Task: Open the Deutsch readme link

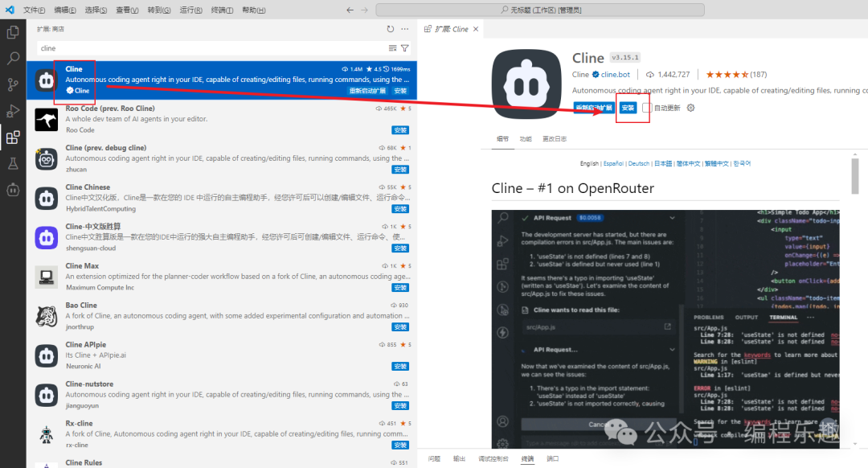Action: (x=639, y=163)
